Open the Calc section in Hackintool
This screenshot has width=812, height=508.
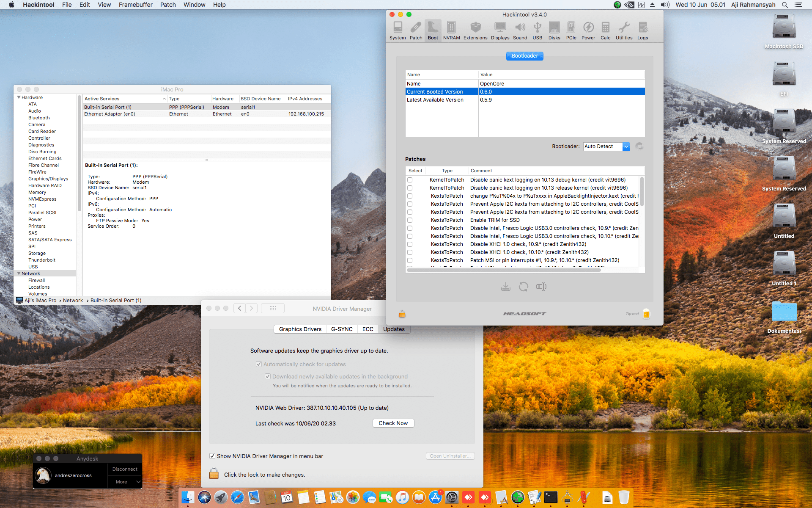(x=606, y=31)
